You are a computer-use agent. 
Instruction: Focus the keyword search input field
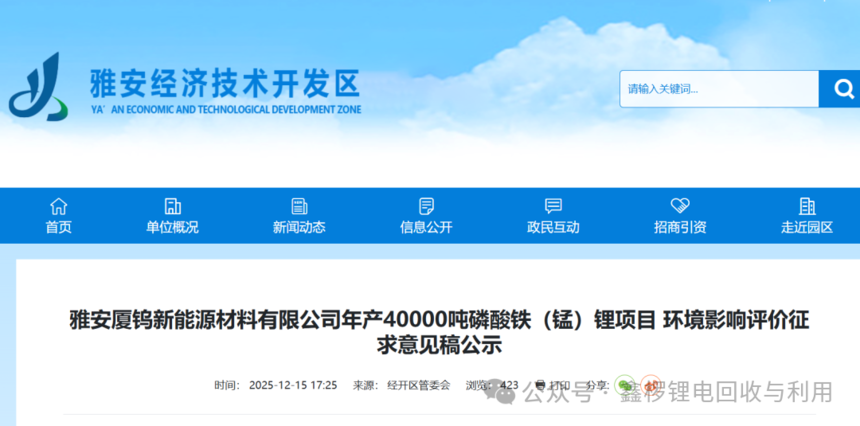pyautogui.click(x=719, y=89)
